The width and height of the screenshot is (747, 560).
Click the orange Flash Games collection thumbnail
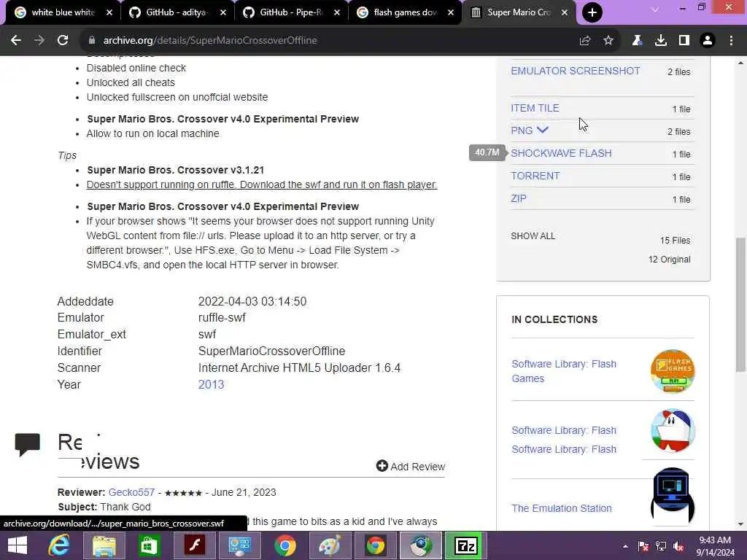coord(673,371)
